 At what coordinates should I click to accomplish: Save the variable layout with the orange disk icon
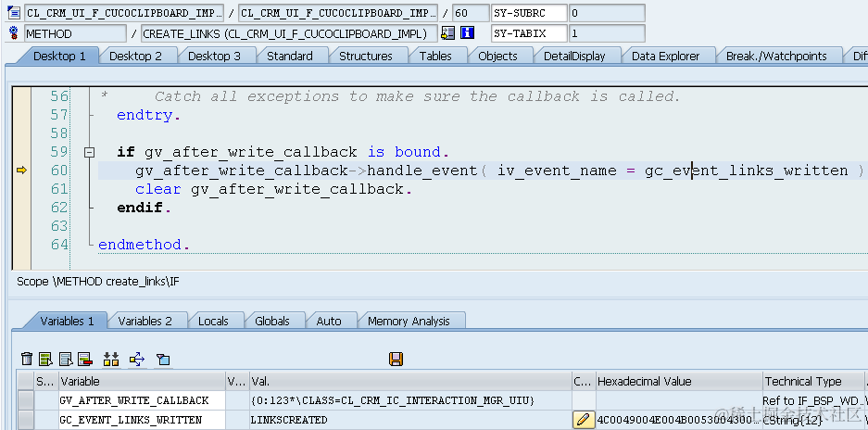(x=396, y=359)
